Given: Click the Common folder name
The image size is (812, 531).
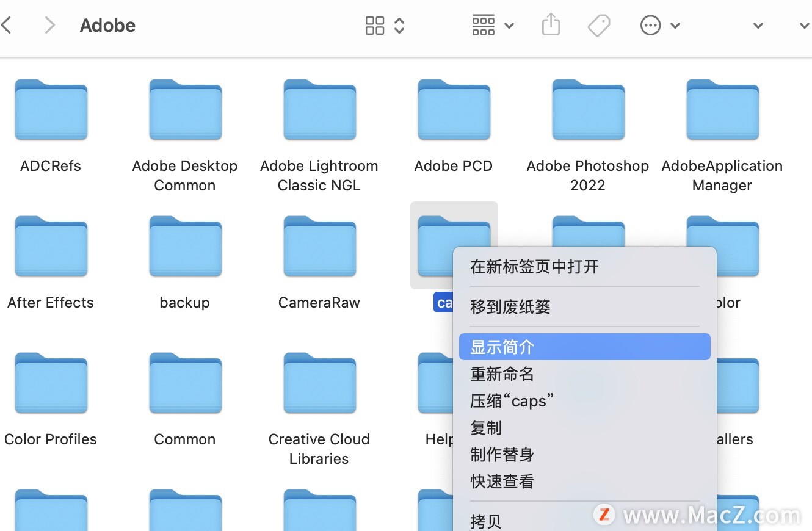Looking at the screenshot, I should pos(185,439).
